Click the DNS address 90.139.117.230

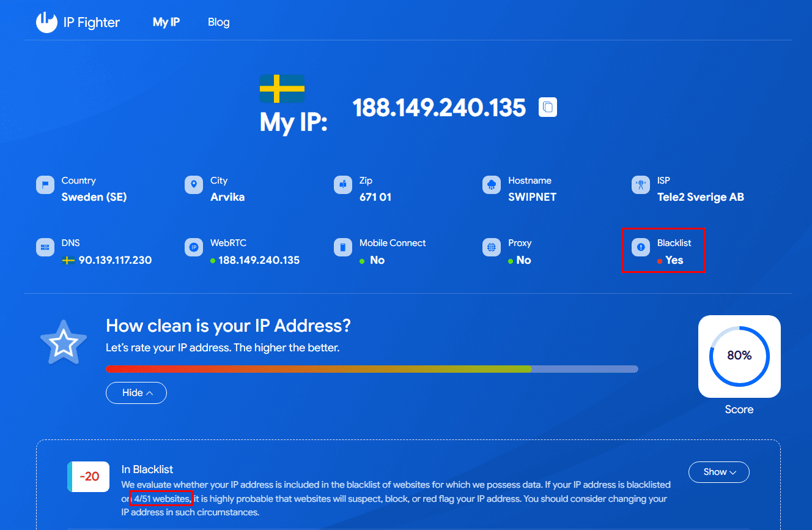(x=115, y=260)
